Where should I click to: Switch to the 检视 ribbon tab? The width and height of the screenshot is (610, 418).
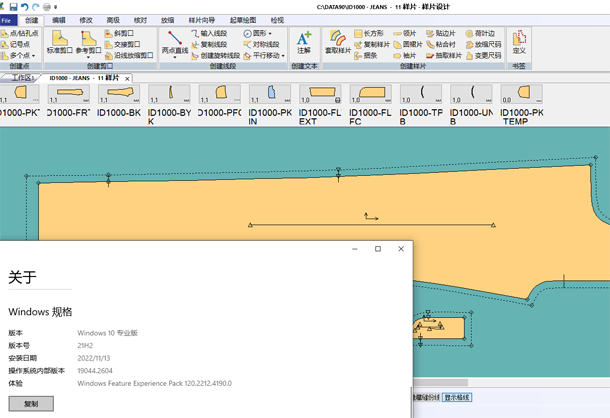(277, 20)
